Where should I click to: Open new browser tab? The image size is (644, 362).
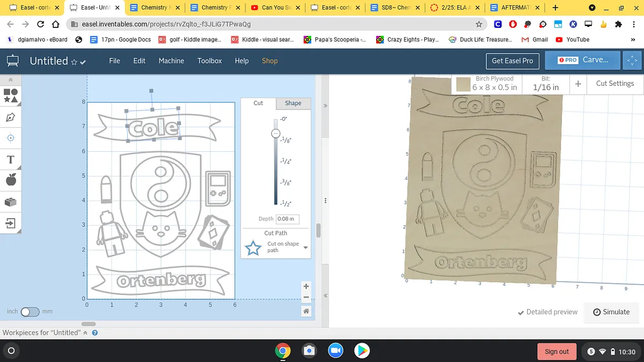click(x=555, y=8)
